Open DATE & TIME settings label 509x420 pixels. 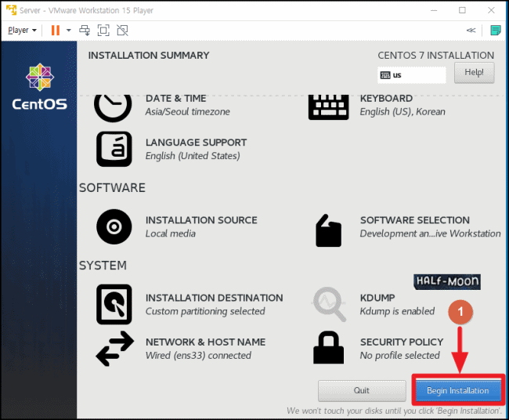(x=176, y=98)
